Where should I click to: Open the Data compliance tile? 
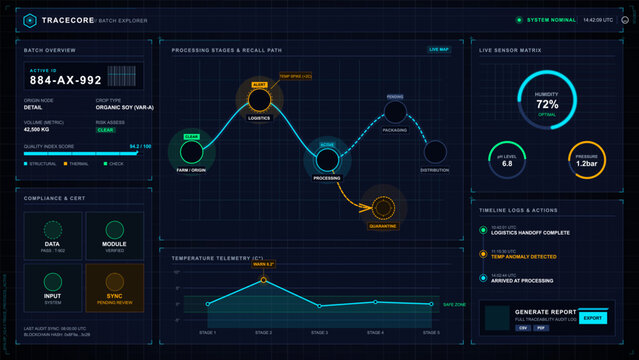pyautogui.click(x=53, y=236)
